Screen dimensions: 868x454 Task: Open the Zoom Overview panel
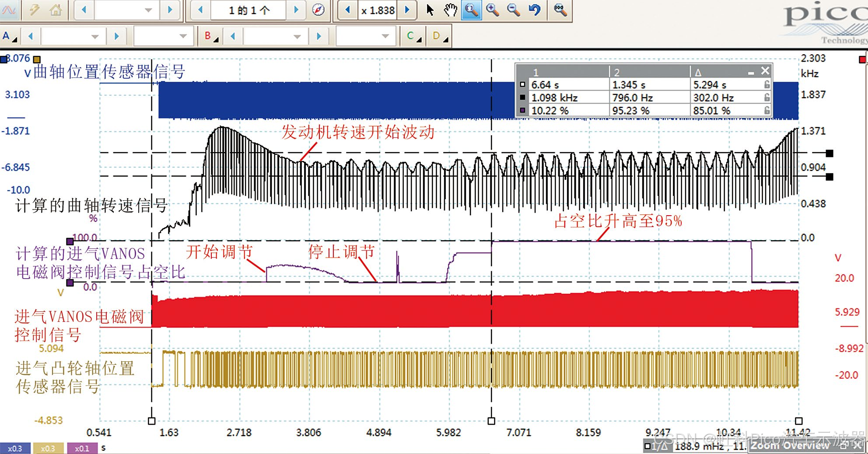(790, 445)
